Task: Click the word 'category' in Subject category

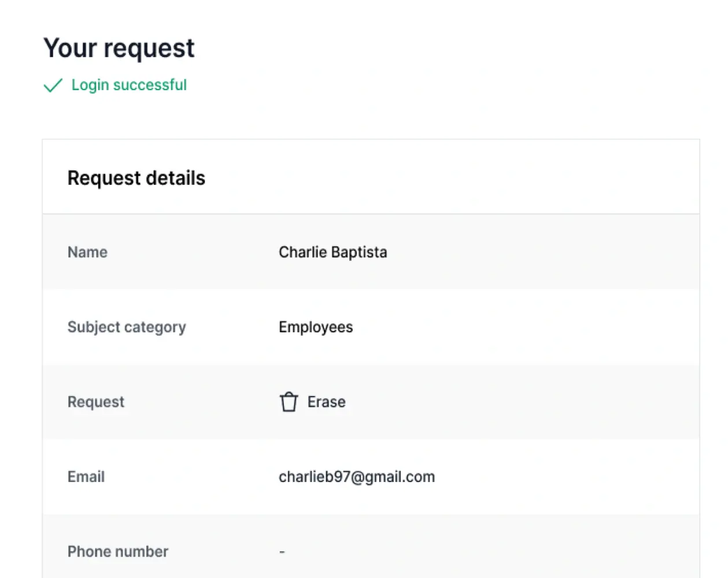Action: (x=155, y=327)
